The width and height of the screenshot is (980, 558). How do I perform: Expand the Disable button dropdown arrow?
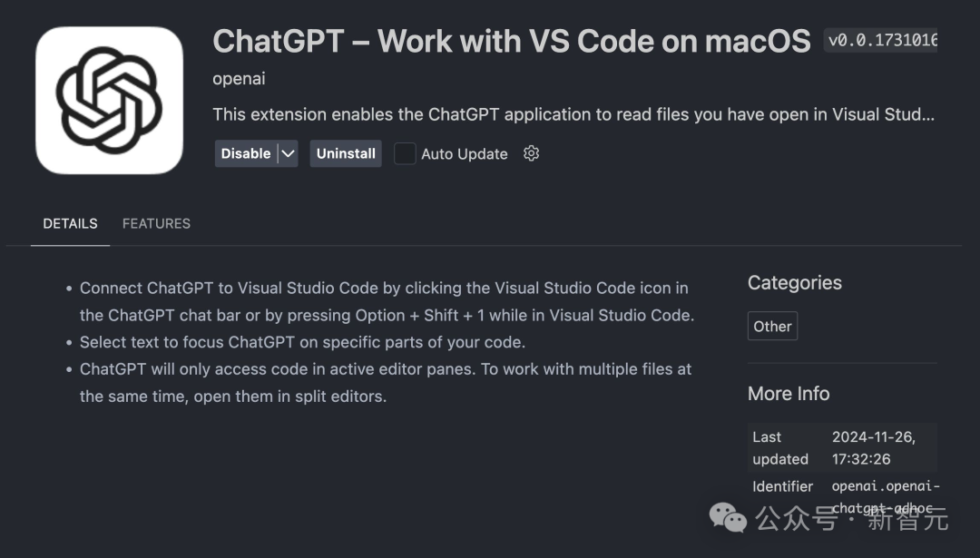288,153
